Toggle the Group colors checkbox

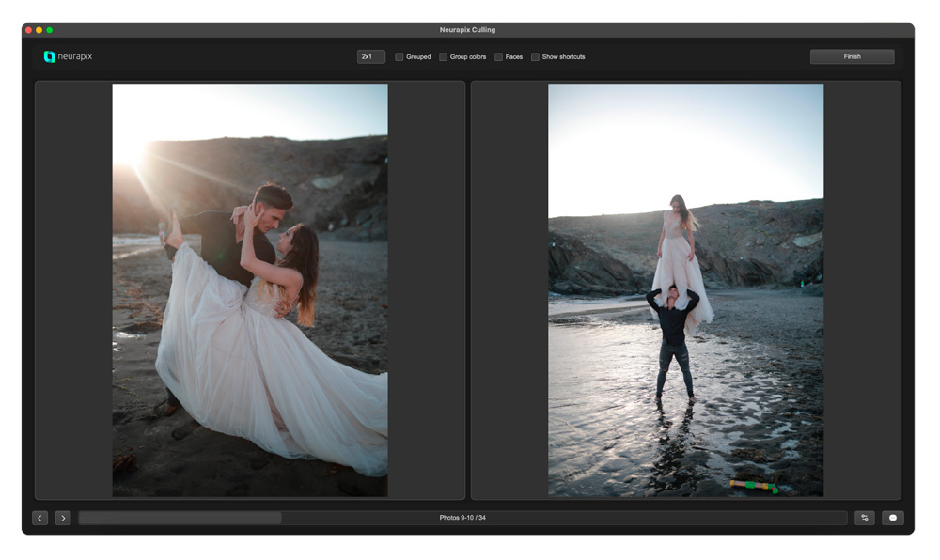pos(444,57)
